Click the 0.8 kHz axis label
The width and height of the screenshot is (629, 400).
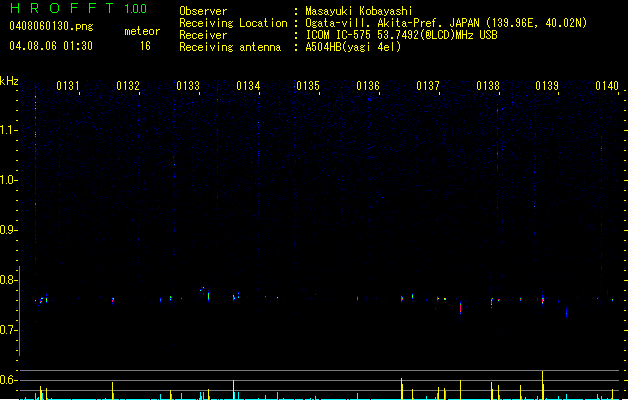pos(8,280)
